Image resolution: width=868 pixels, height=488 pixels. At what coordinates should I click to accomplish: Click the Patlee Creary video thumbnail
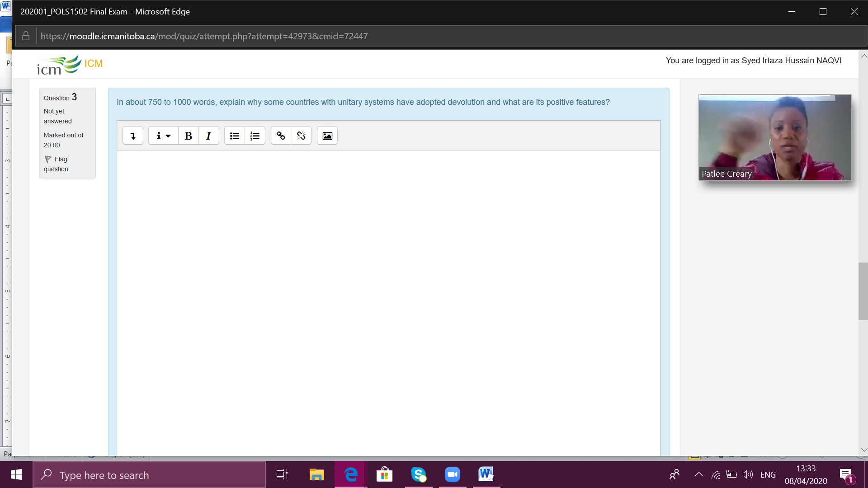(774, 137)
